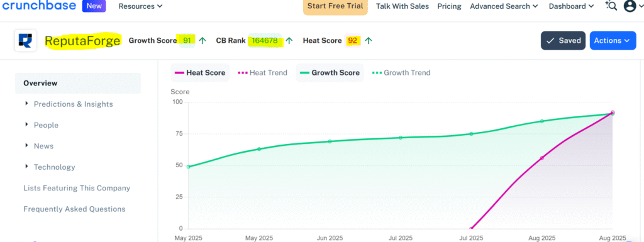Click the AI search magnifier icon
644x242 pixels.
coord(611,6)
